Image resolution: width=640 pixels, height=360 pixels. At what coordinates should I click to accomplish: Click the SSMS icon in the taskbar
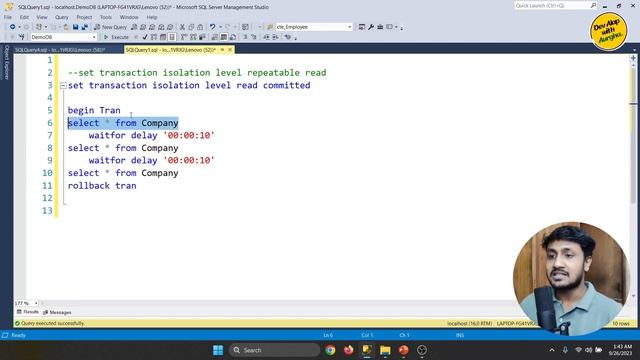(367, 350)
